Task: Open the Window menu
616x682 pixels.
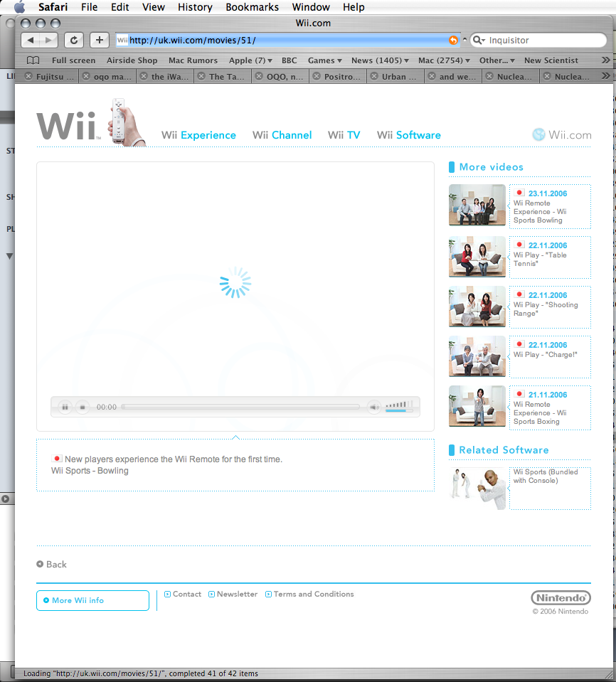Action: [x=311, y=7]
